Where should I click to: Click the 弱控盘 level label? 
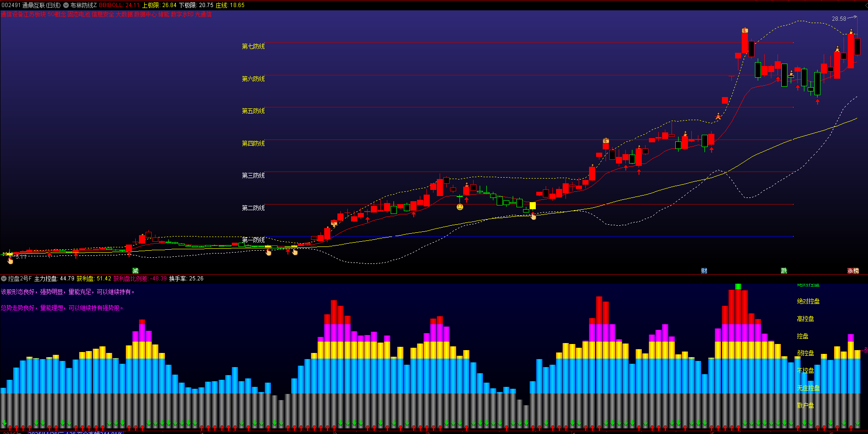tap(805, 353)
